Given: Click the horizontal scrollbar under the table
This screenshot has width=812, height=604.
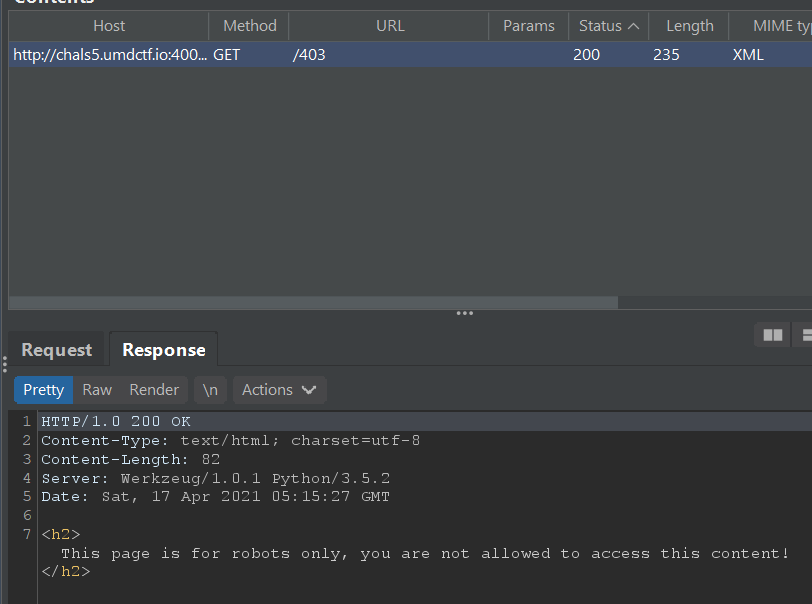Looking at the screenshot, I should tap(313, 303).
